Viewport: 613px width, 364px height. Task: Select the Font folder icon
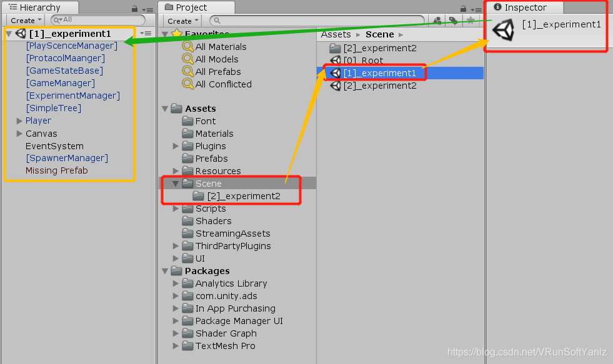click(x=187, y=121)
